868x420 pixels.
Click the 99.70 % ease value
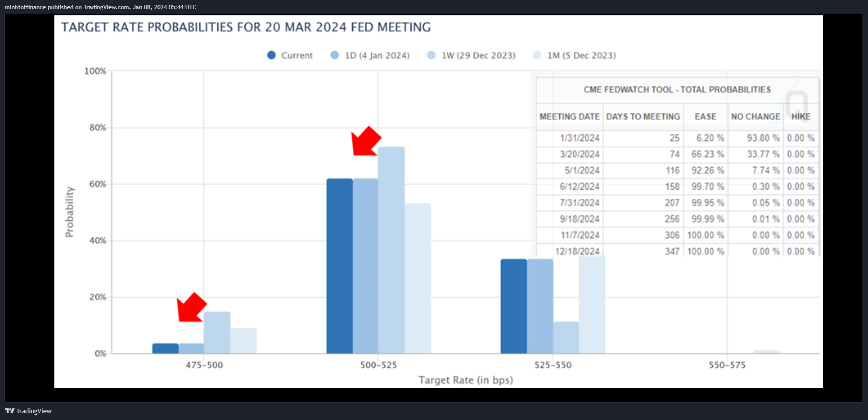click(708, 187)
